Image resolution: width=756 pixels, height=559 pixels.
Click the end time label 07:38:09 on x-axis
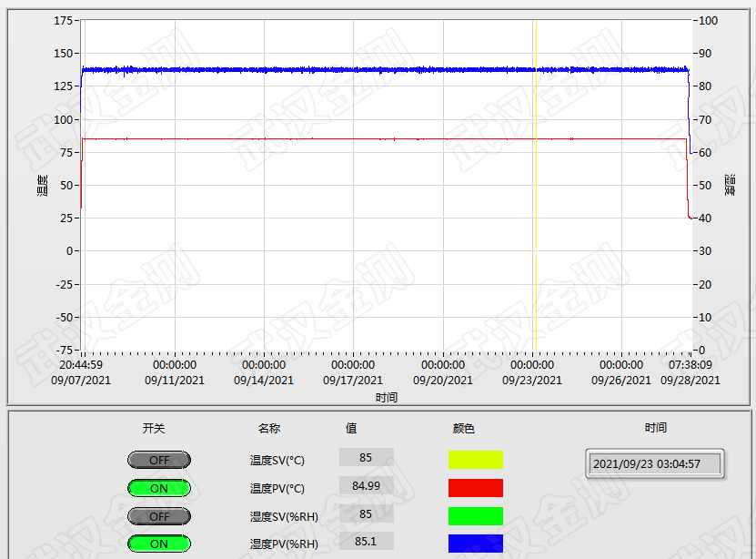point(690,365)
